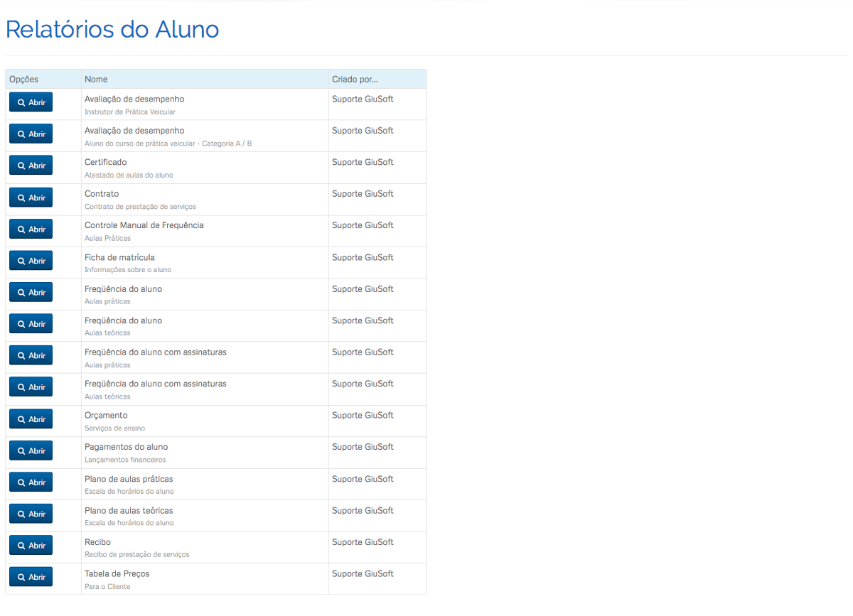Click Abrir beside the Recibo report
Screen dimensions: 853x616
31,546
